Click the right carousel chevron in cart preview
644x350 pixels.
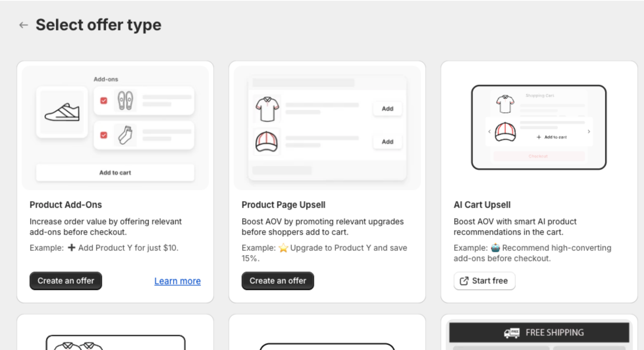[x=589, y=132]
